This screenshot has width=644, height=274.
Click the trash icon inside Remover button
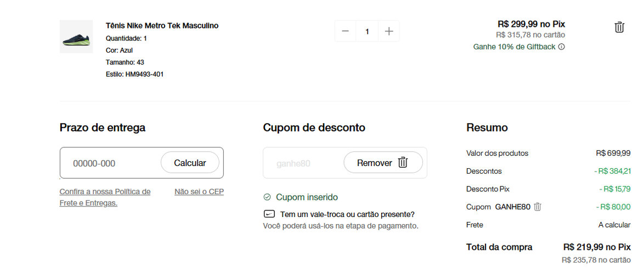point(403,162)
